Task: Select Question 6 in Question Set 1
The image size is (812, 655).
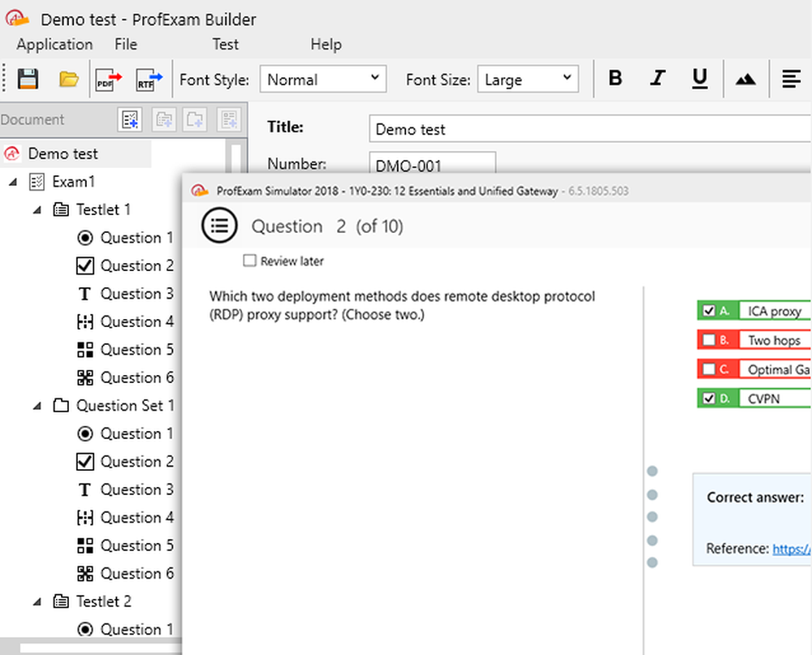Action: tap(136, 573)
